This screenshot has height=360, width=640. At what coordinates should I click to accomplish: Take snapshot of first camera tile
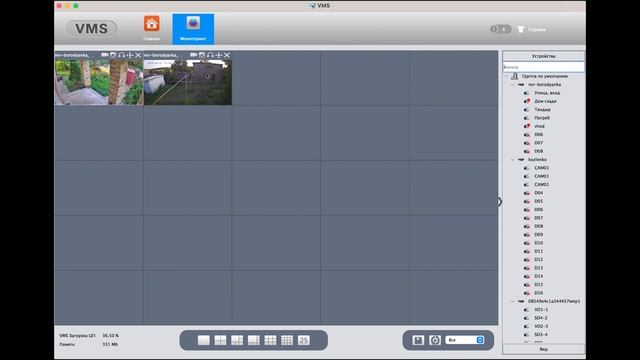point(113,55)
